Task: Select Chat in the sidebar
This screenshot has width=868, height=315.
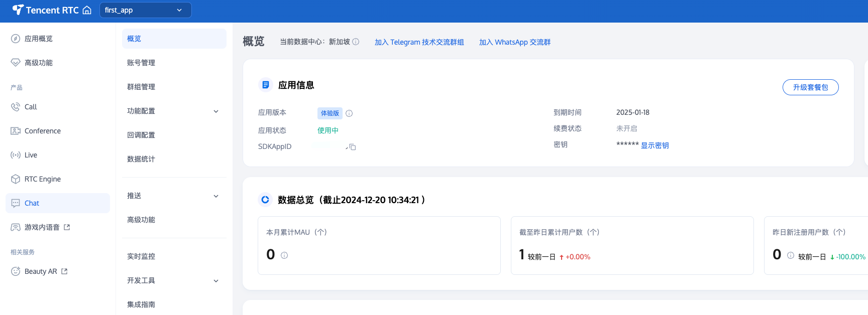Action: [58, 203]
